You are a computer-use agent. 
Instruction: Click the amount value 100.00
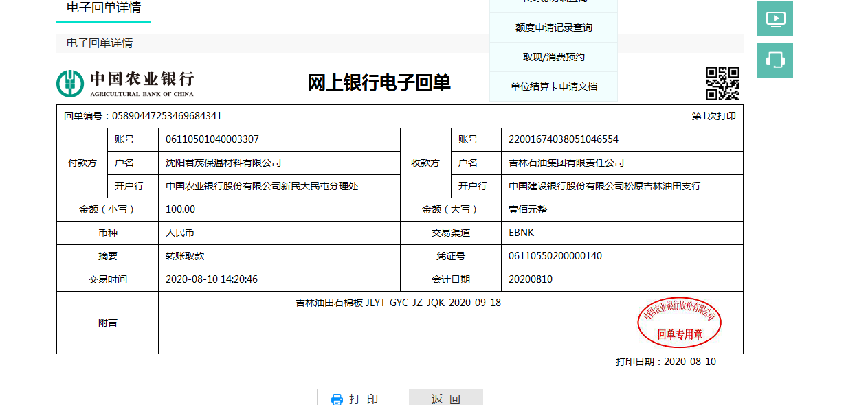(180, 209)
